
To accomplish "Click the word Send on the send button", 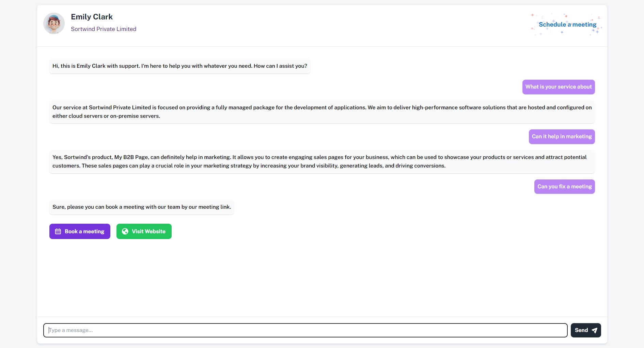I will point(581,330).
